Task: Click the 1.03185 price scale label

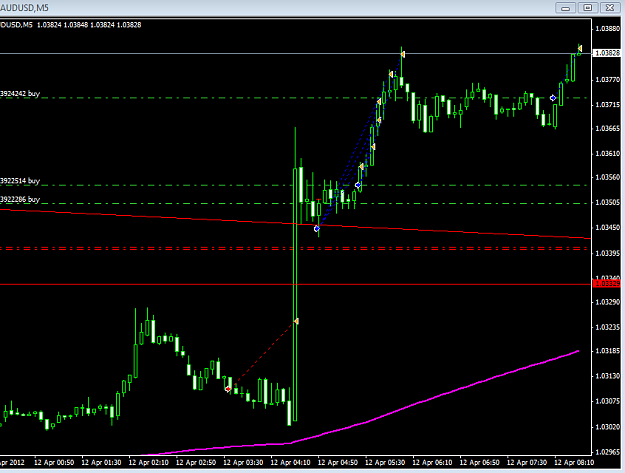Action: pyautogui.click(x=607, y=351)
